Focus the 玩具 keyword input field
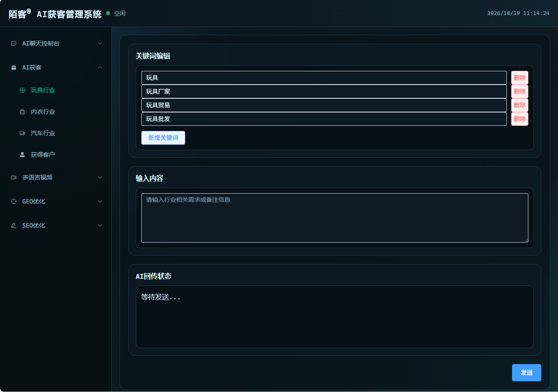 tap(324, 78)
